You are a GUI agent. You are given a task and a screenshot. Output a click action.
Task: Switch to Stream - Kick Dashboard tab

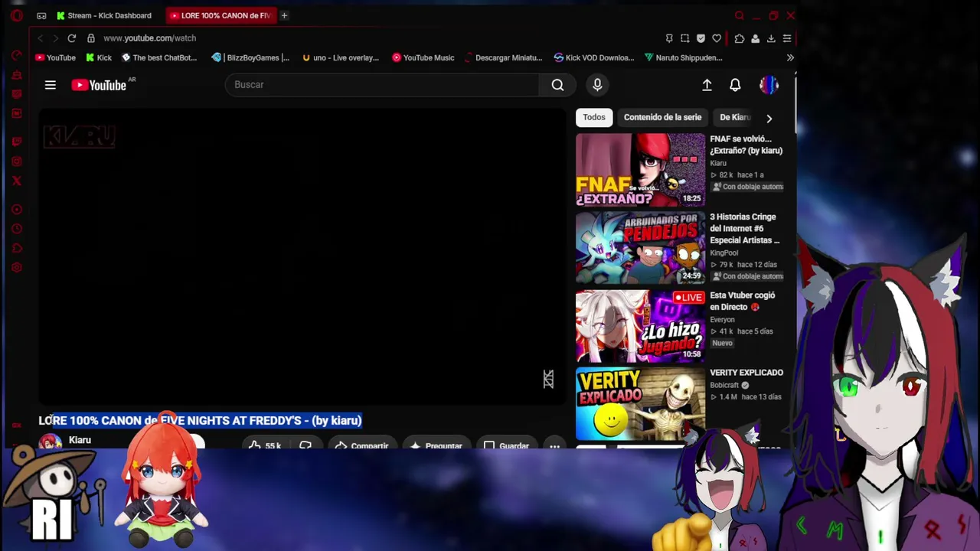104,15
